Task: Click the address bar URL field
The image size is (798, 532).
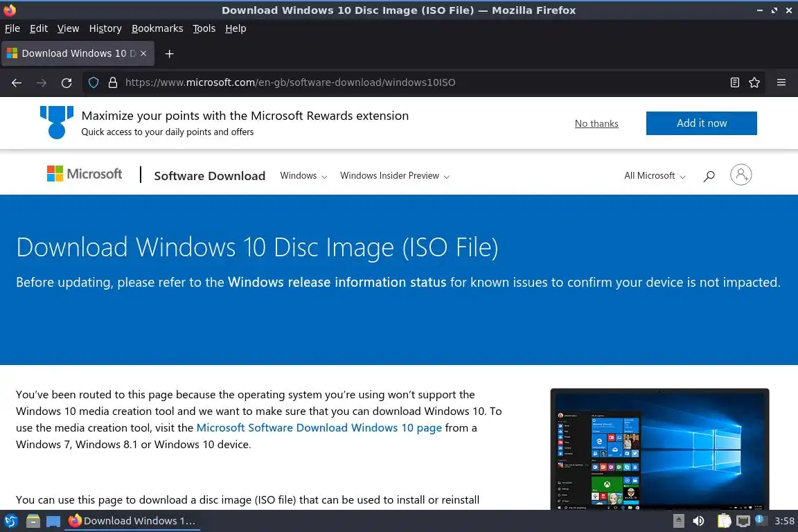Action: (x=423, y=82)
